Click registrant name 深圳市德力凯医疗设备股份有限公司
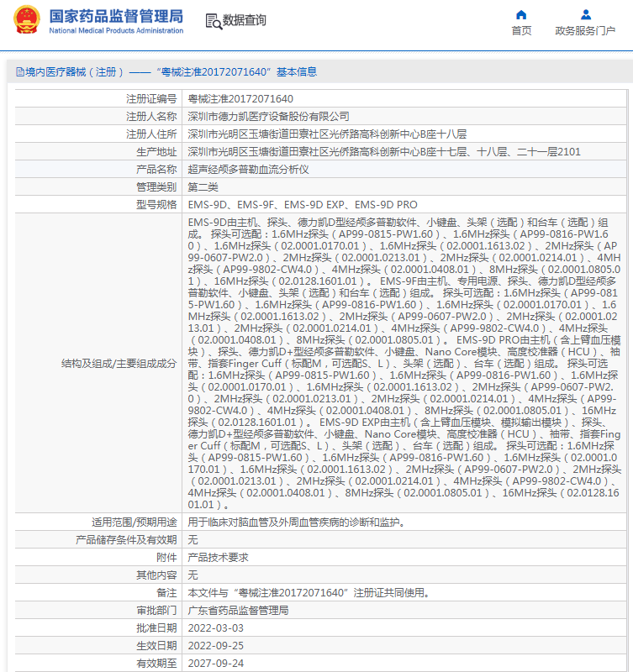This screenshot has width=633, height=672. point(268,117)
